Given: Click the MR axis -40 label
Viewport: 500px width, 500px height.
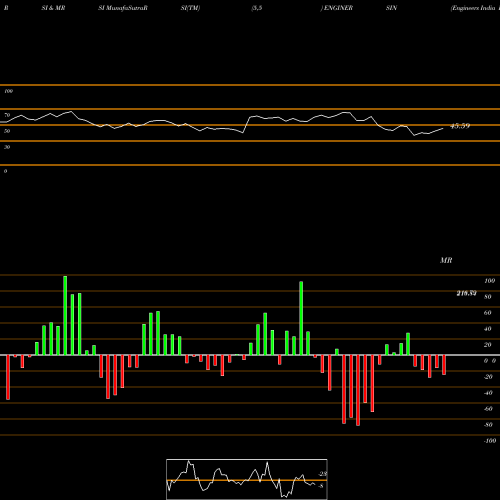Looking at the screenshot, I should tap(488, 393).
